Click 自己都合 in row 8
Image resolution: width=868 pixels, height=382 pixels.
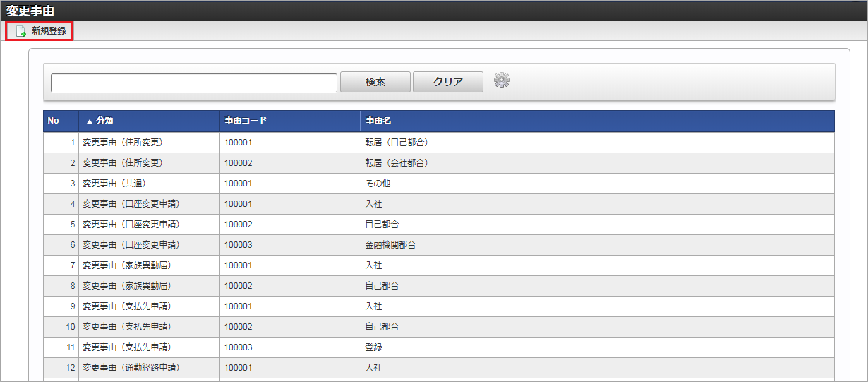click(x=382, y=286)
